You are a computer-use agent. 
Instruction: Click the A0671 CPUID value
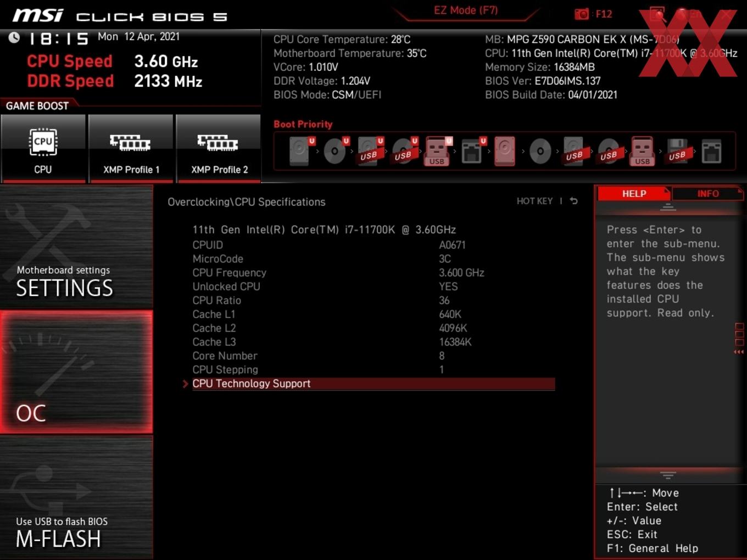(452, 245)
